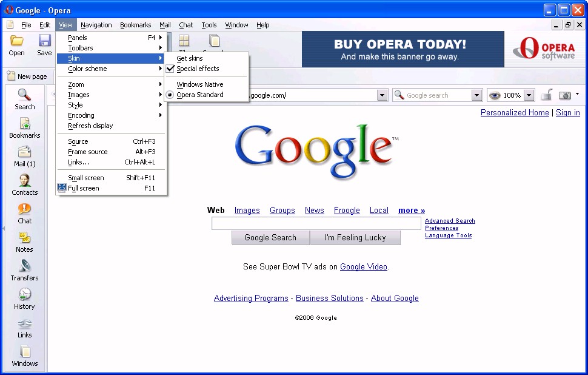Click the Advanced Search link
This screenshot has height=375, width=588.
click(x=450, y=221)
